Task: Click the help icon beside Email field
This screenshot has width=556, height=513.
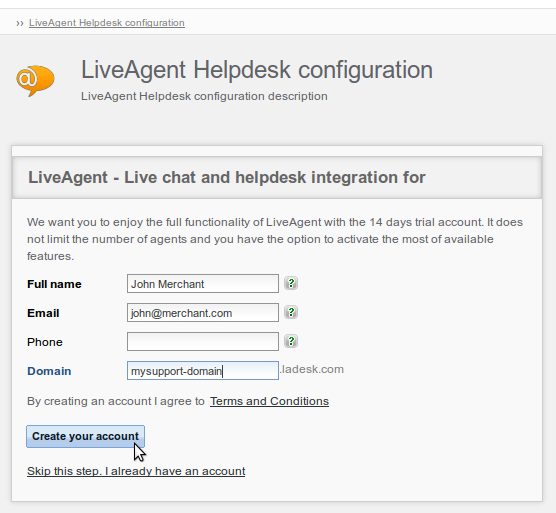Action: [291, 312]
